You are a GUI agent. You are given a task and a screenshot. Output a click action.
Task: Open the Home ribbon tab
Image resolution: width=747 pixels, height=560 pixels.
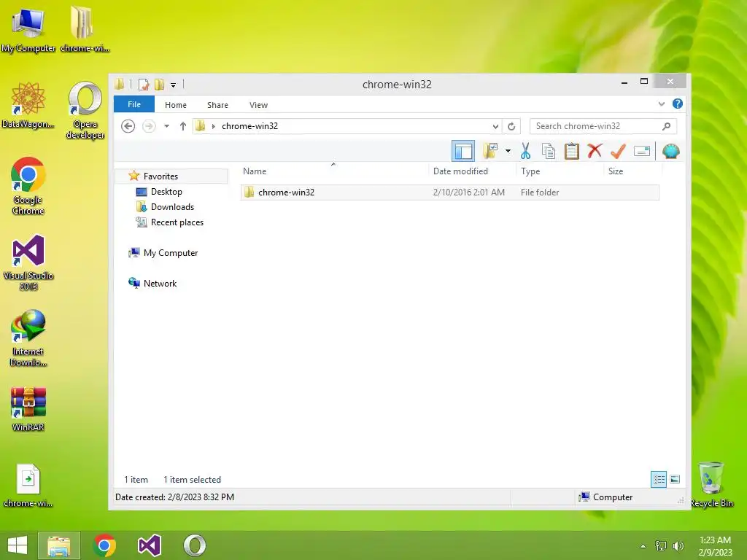(176, 105)
